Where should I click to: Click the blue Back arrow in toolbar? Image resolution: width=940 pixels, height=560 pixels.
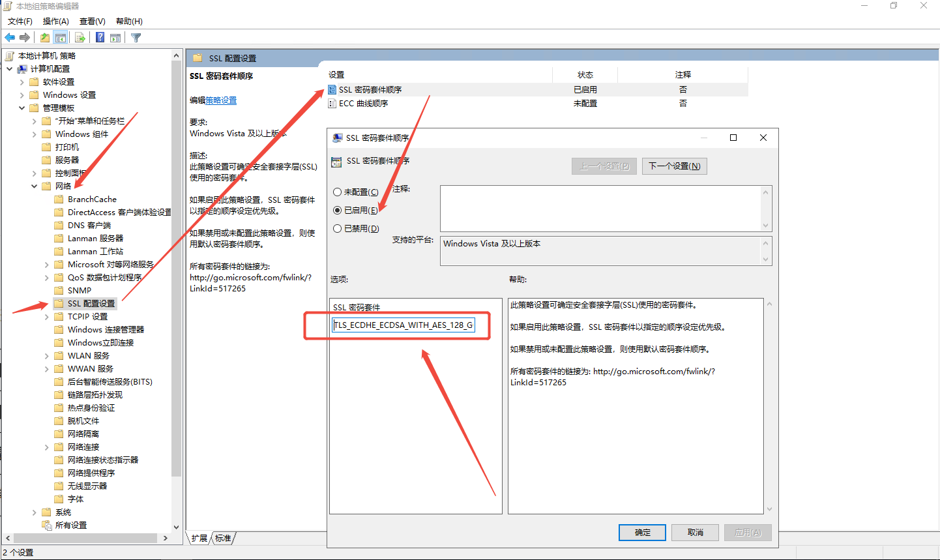10,38
